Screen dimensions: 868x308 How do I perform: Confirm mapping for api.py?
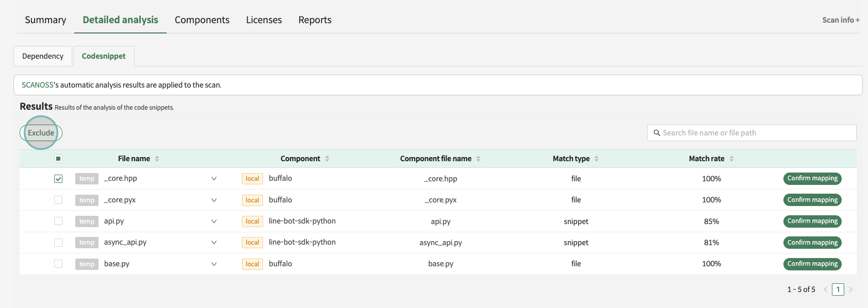tap(812, 221)
